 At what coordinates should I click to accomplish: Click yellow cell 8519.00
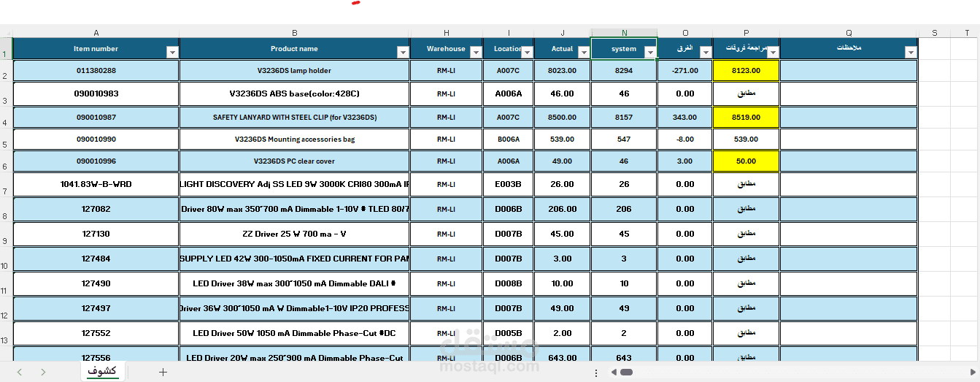coord(746,117)
